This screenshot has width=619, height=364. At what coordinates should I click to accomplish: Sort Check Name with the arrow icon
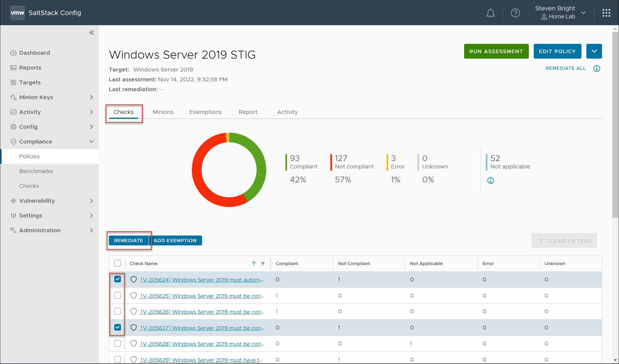click(x=254, y=263)
